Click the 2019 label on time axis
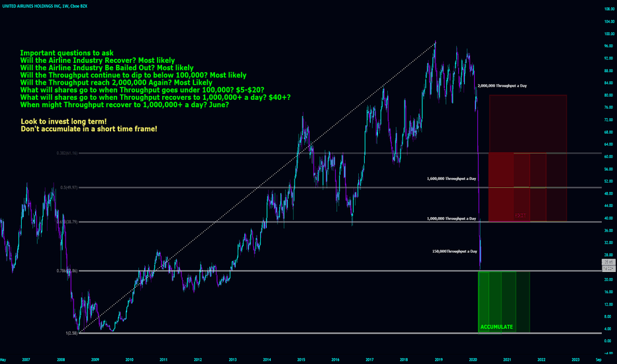The width and height of the screenshot is (617, 364). [439, 359]
